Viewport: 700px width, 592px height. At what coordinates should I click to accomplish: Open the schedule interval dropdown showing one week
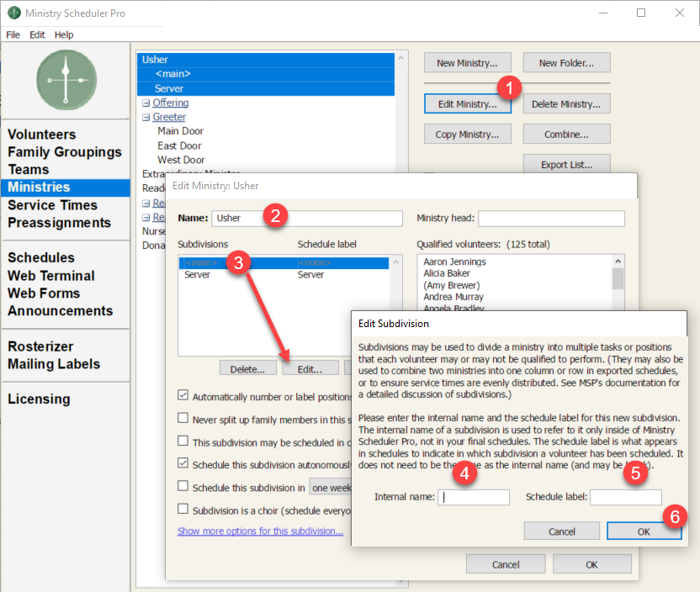pyautogui.click(x=329, y=487)
